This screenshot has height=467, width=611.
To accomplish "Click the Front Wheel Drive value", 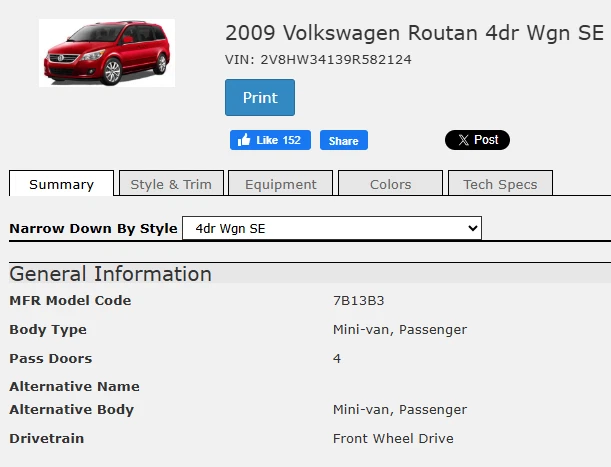I will pyautogui.click(x=393, y=438).
